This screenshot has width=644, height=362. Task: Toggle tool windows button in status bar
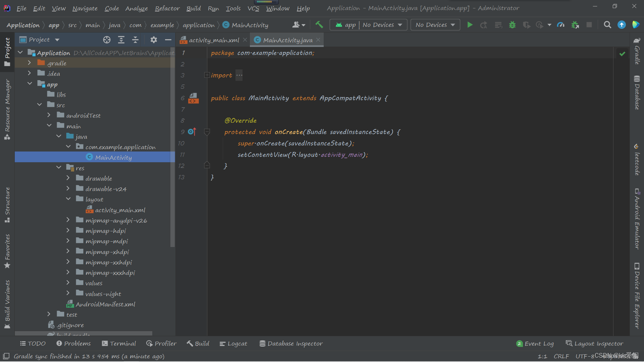click(6, 356)
